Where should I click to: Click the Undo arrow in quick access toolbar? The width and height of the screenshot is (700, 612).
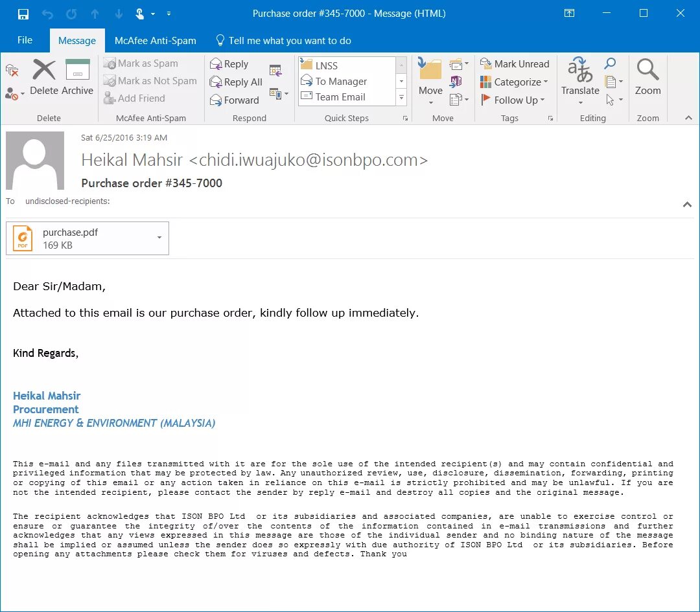pos(47,14)
